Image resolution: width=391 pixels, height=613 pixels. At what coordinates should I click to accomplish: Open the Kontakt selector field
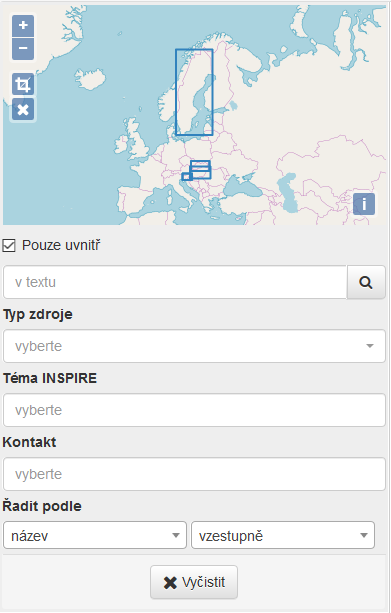pos(194,474)
